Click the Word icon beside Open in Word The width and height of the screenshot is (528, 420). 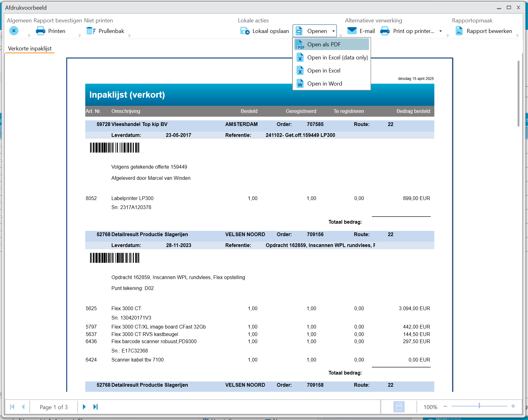click(x=300, y=83)
